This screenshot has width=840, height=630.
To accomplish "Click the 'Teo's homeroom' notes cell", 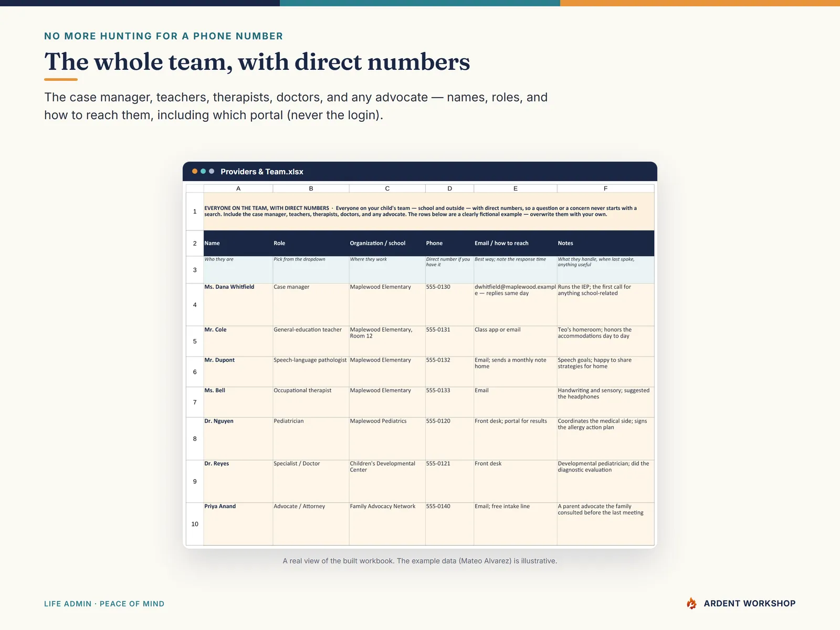I will pyautogui.click(x=605, y=341).
